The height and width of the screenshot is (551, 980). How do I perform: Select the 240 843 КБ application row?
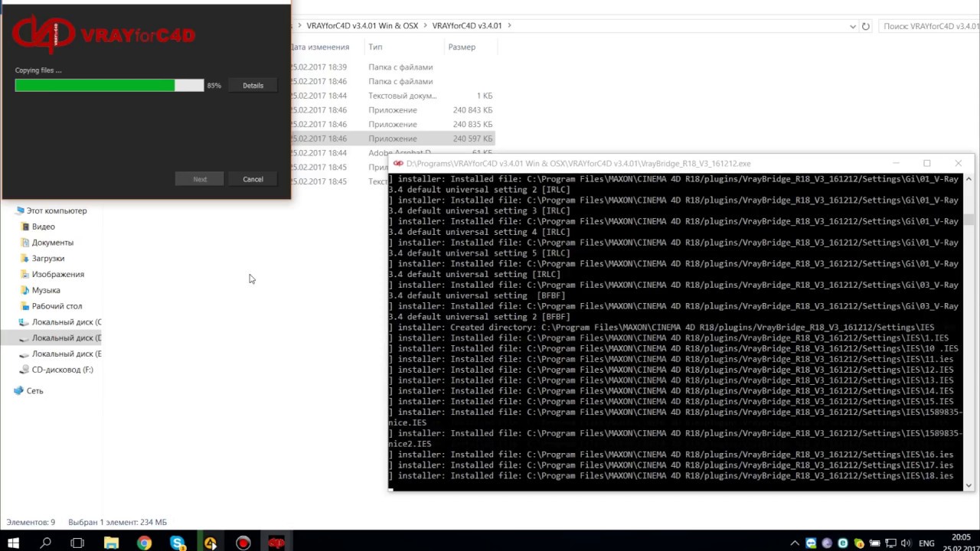[x=393, y=110]
